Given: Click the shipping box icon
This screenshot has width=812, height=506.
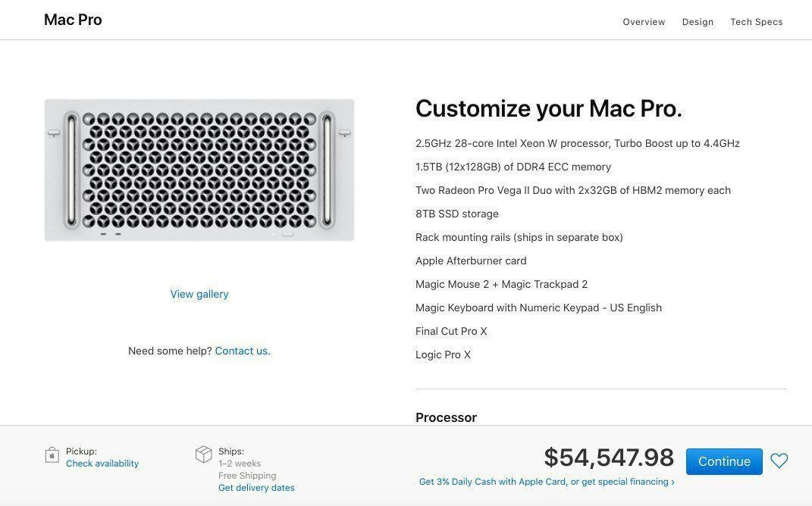Looking at the screenshot, I should click(203, 454).
